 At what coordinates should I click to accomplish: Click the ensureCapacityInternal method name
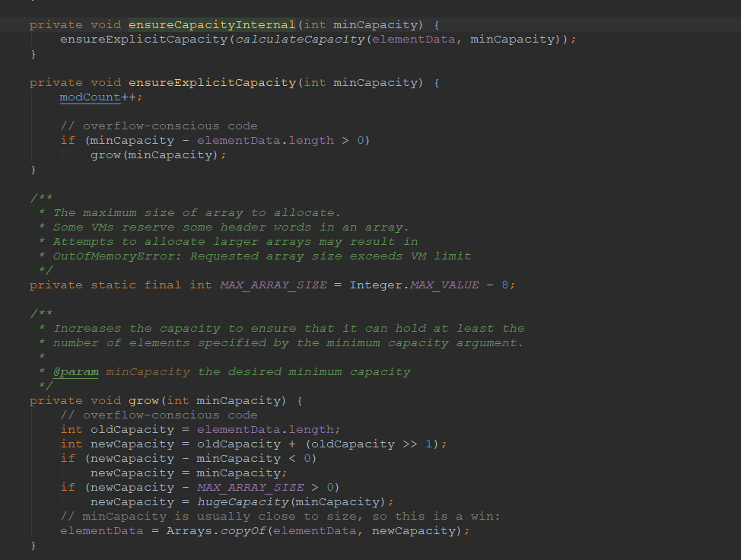211,24
